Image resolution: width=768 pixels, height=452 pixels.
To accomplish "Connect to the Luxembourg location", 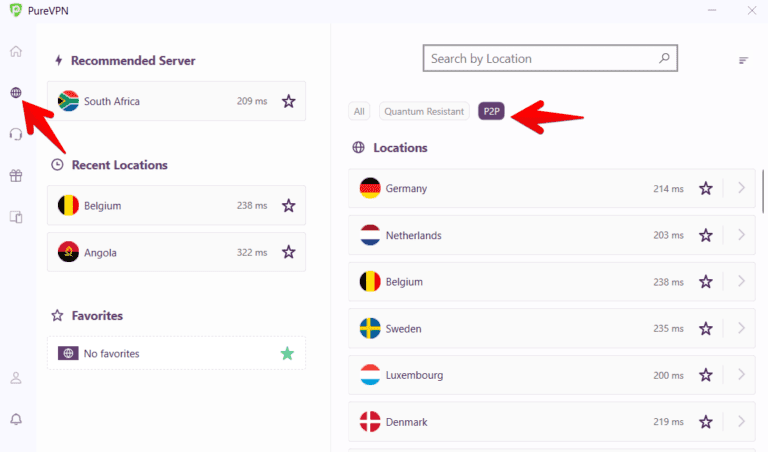I will tap(500, 375).
